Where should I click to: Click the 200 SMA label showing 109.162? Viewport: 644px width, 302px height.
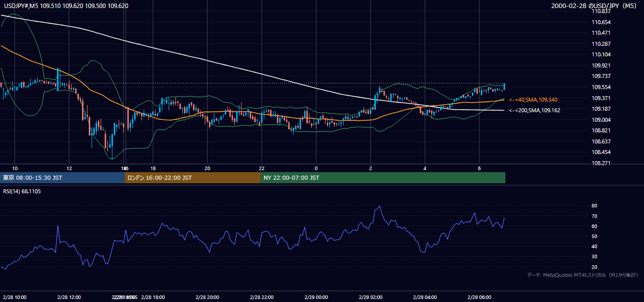tap(535, 110)
